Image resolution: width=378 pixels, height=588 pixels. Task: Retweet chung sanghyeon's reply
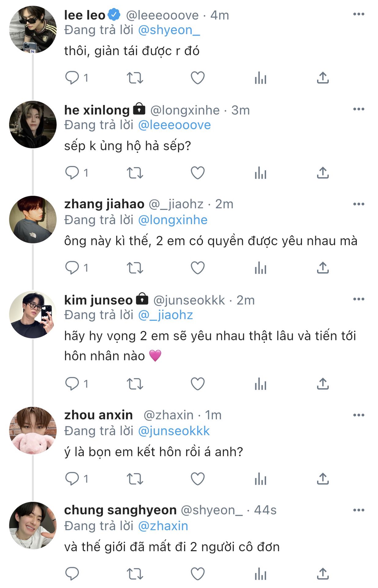pyautogui.click(x=135, y=574)
